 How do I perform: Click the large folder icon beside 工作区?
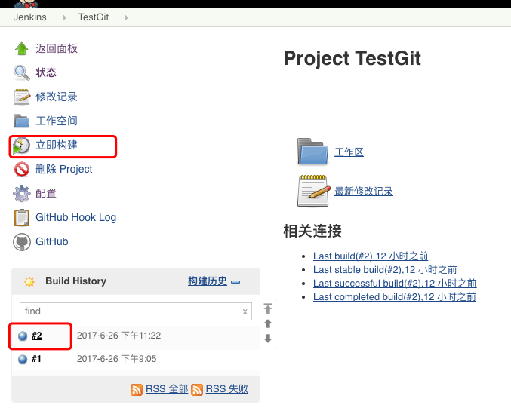[x=312, y=152]
